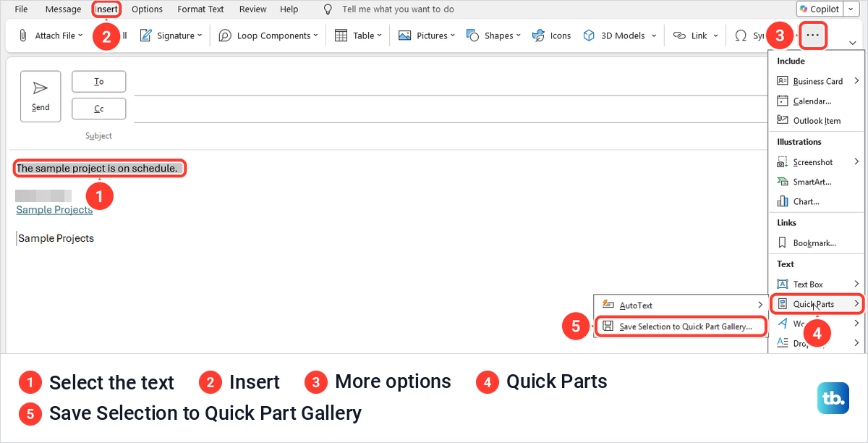
Task: Open the Quick Parts submenu
Action: click(x=817, y=304)
